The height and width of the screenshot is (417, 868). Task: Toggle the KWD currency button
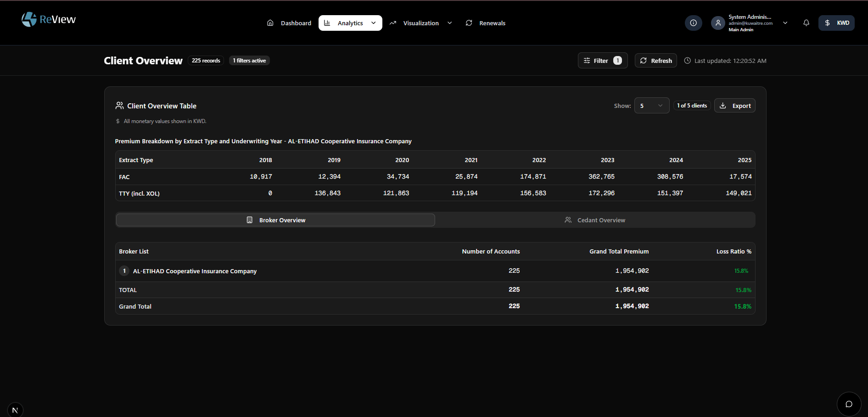836,23
